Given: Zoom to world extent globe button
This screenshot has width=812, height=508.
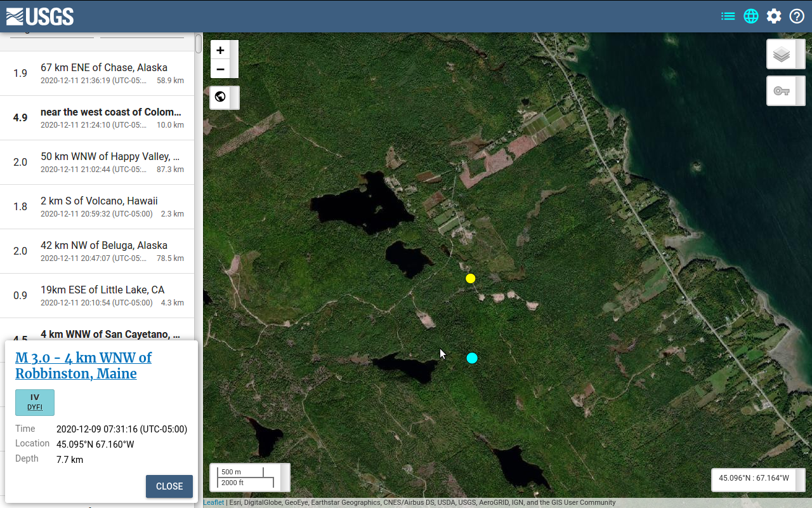Looking at the screenshot, I should 220,97.
